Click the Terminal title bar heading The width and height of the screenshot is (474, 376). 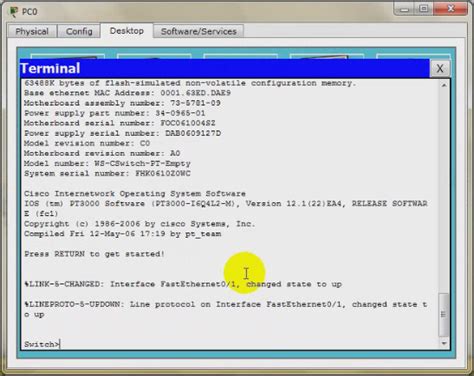50,69
